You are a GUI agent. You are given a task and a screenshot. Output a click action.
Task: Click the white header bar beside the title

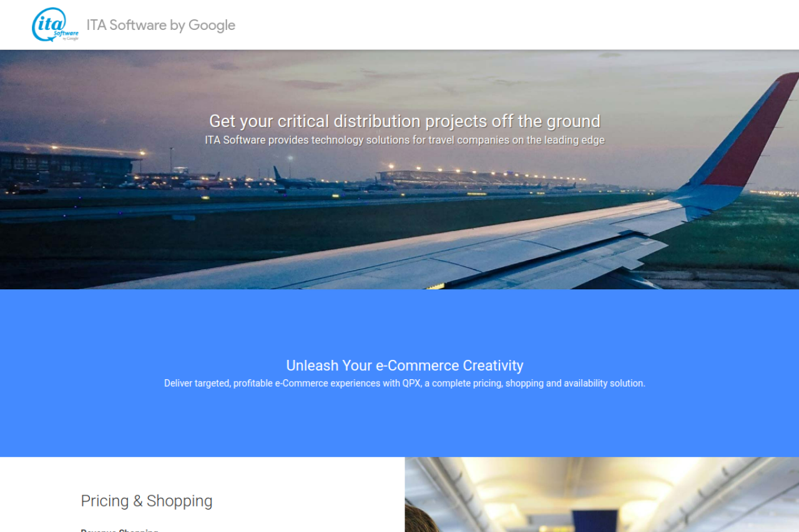click(x=512, y=25)
